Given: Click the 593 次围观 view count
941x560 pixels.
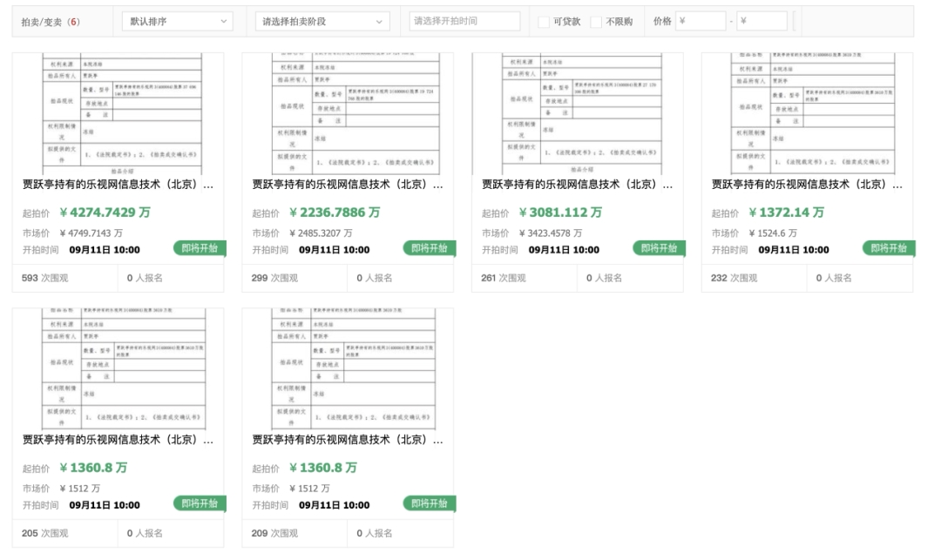Looking at the screenshot, I should [45, 278].
